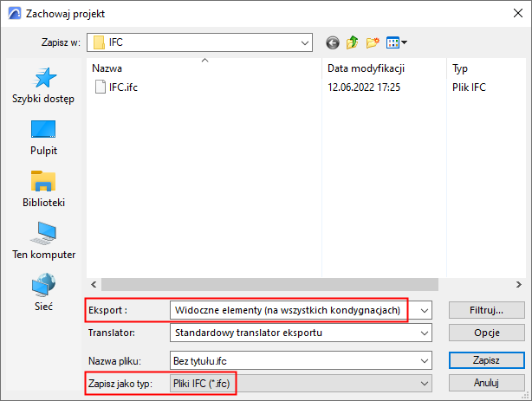Image resolution: width=532 pixels, height=401 pixels.
Task: Click the ArchiCAD icon in title bar
Action: [x=15, y=14]
